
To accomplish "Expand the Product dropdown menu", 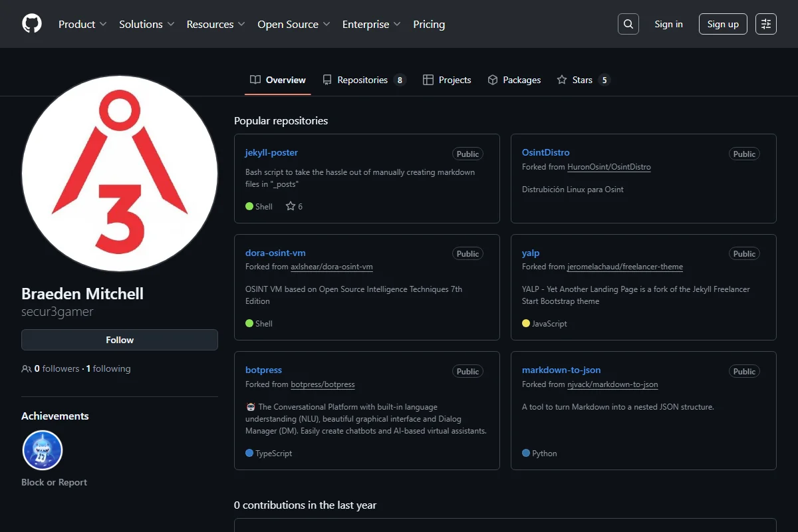I will click(x=82, y=24).
